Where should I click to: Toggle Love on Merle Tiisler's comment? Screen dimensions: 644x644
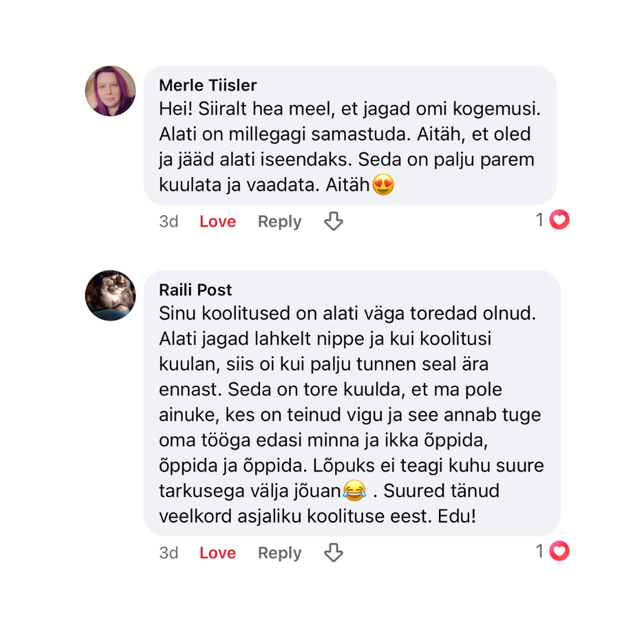tap(218, 222)
